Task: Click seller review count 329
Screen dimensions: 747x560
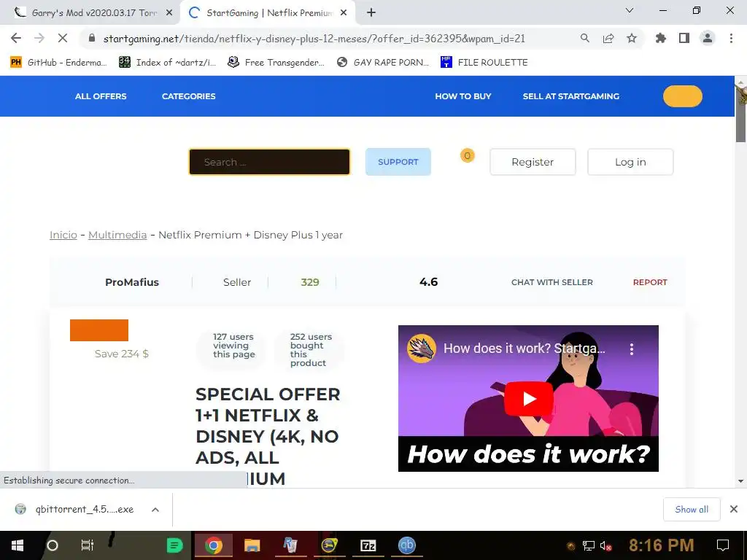Action: [x=309, y=282]
